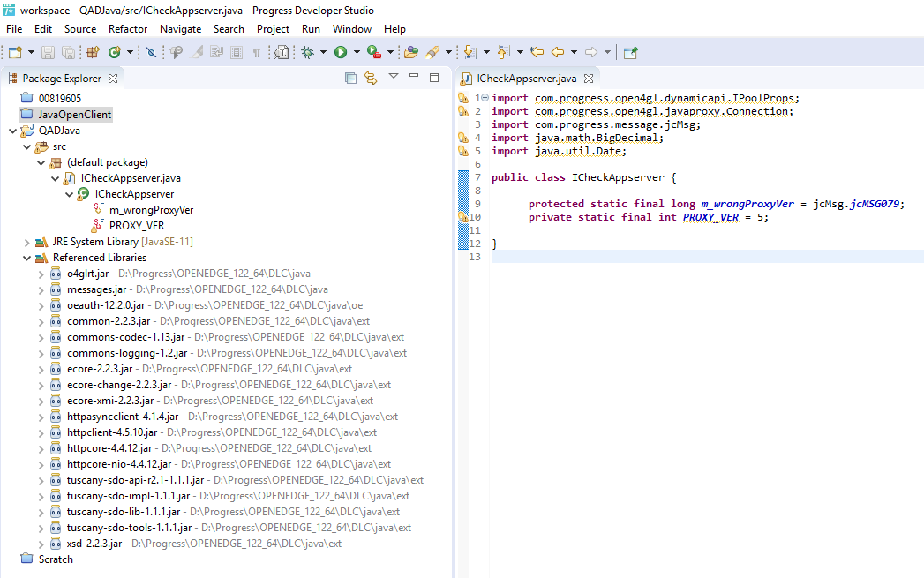
Task: Click the Previous Annotation icon
Action: 503,52
